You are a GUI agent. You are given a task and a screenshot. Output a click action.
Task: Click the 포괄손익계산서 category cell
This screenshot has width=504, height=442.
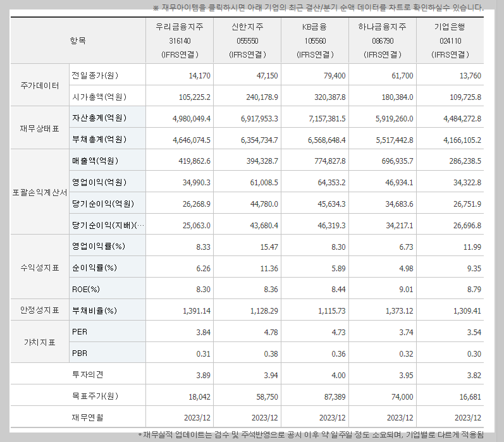point(40,192)
